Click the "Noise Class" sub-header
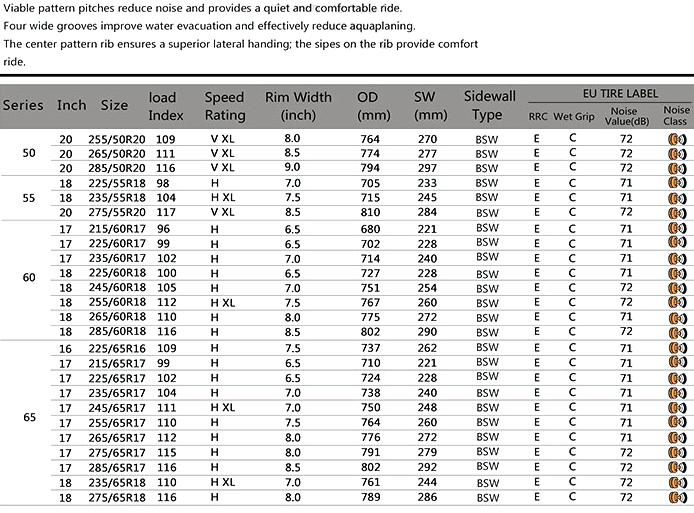 [x=676, y=115]
